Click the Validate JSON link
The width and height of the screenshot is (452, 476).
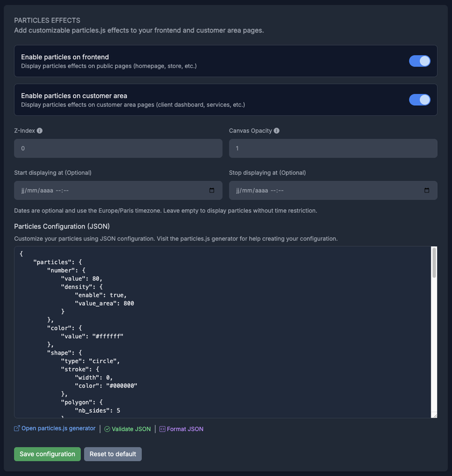tap(131, 429)
